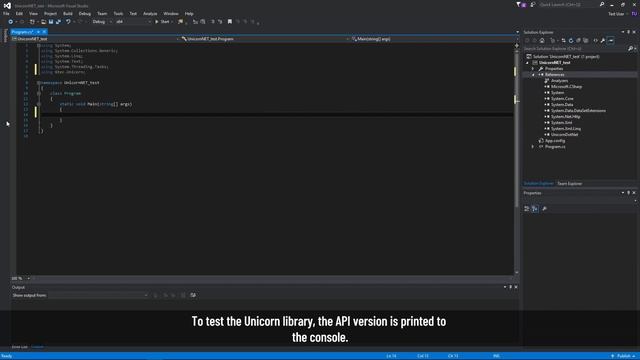The height and width of the screenshot is (360, 640).
Task: Click the bookmark toolbar icon
Action: pos(230,22)
